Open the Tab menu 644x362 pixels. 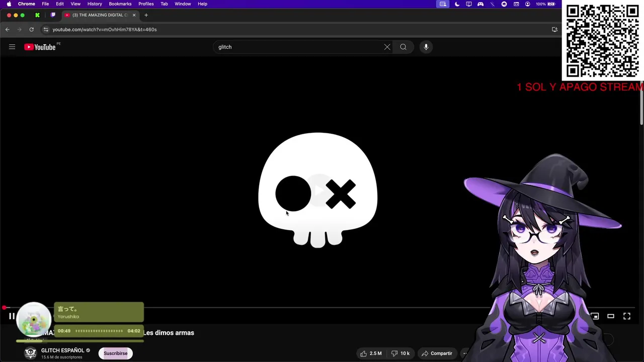click(164, 4)
